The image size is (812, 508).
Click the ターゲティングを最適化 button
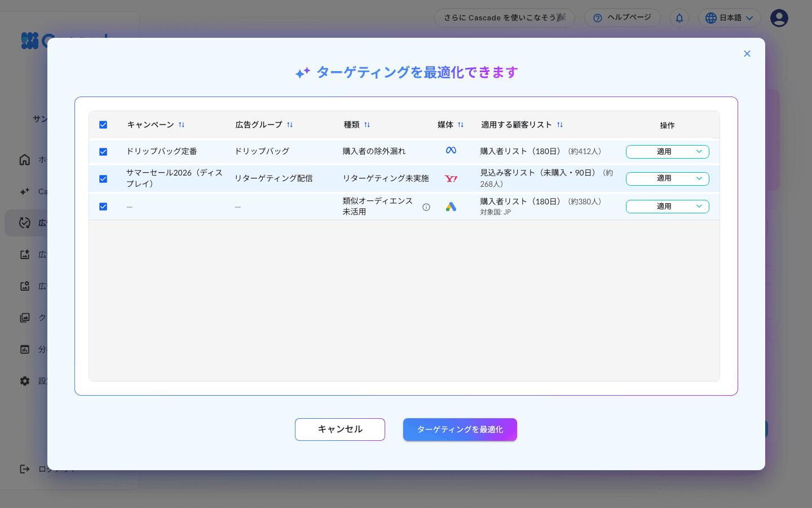(460, 430)
